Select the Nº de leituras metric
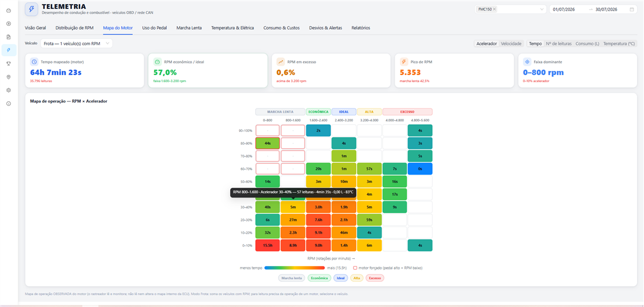The image size is (644, 307). 558,43
